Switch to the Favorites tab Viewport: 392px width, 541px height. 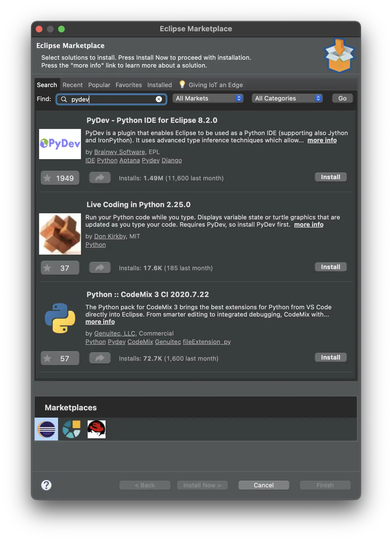[129, 85]
